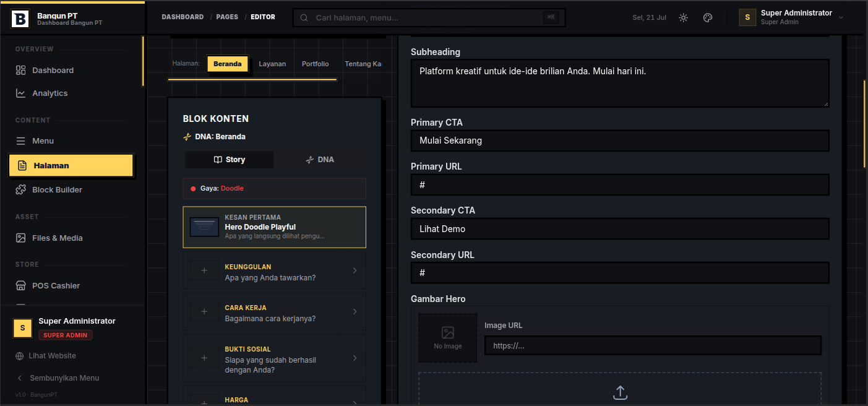Open the color palette theme icon
This screenshot has width=868, height=406.
tap(708, 17)
